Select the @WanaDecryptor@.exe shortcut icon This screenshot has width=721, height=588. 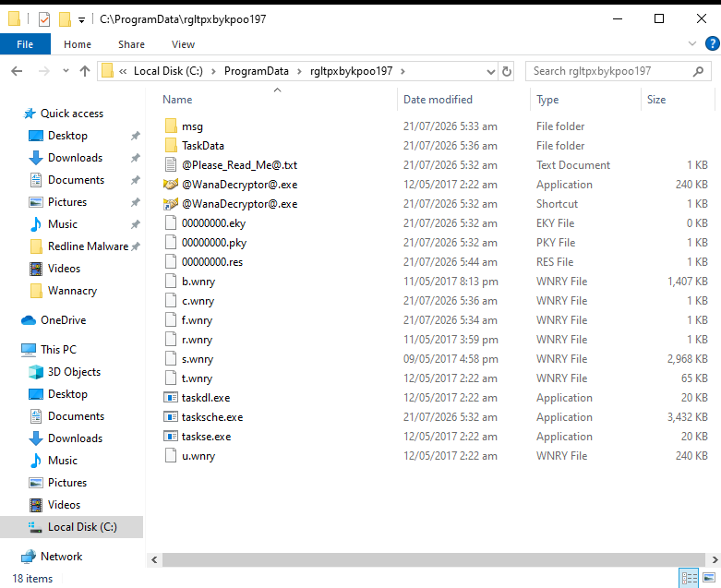[171, 204]
